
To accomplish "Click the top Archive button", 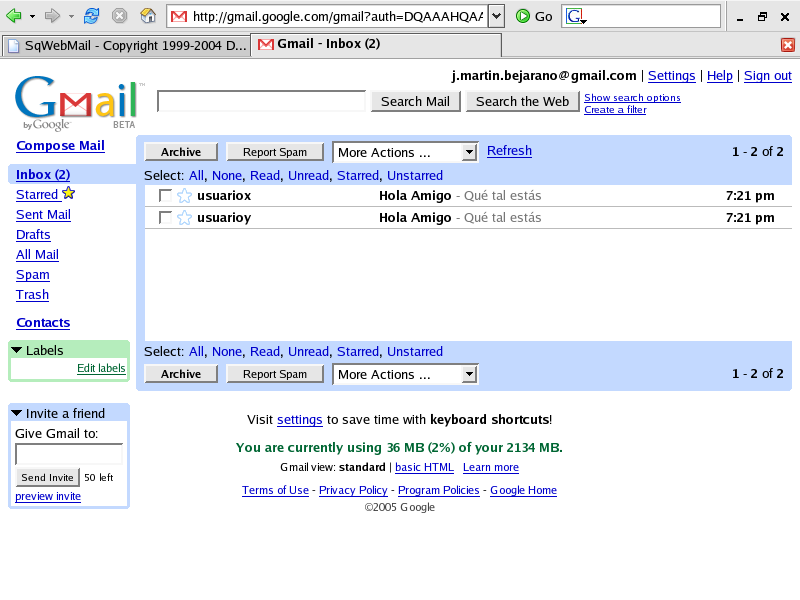I will click(x=181, y=152).
